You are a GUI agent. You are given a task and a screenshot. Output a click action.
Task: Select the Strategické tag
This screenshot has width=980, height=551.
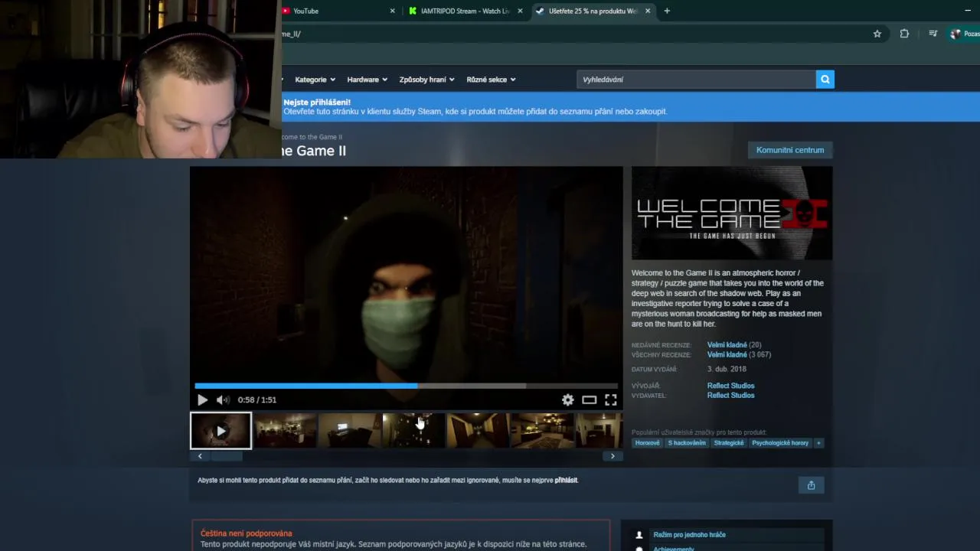coord(729,443)
